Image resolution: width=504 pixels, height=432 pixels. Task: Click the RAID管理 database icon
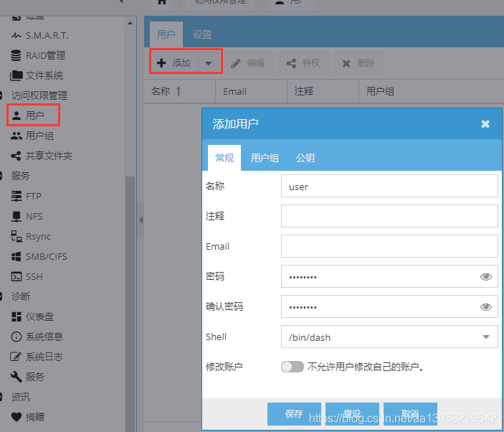16,55
